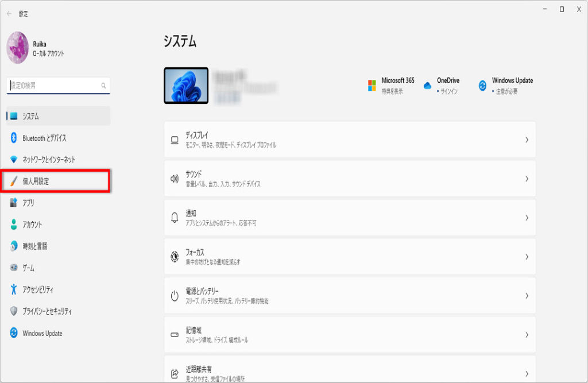Image resolution: width=588 pixels, height=383 pixels.
Task: Open Windows Update from the sidebar
Action: [x=42, y=333]
